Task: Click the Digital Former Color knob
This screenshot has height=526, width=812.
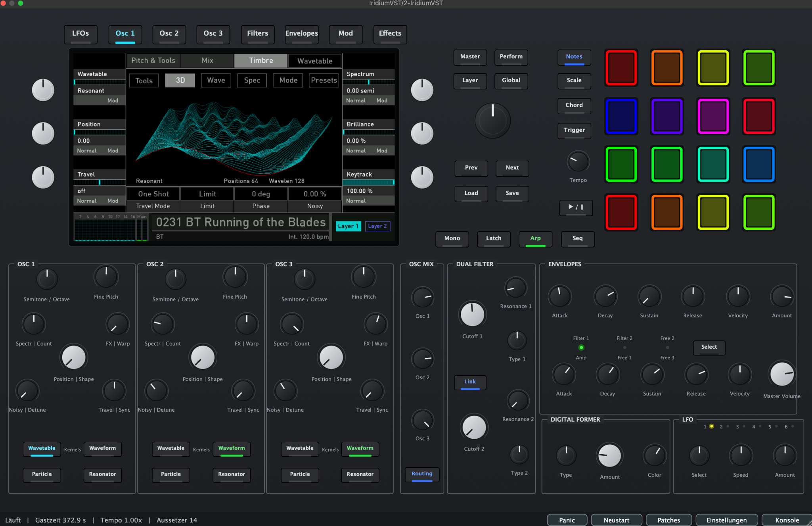Action: 654,455
